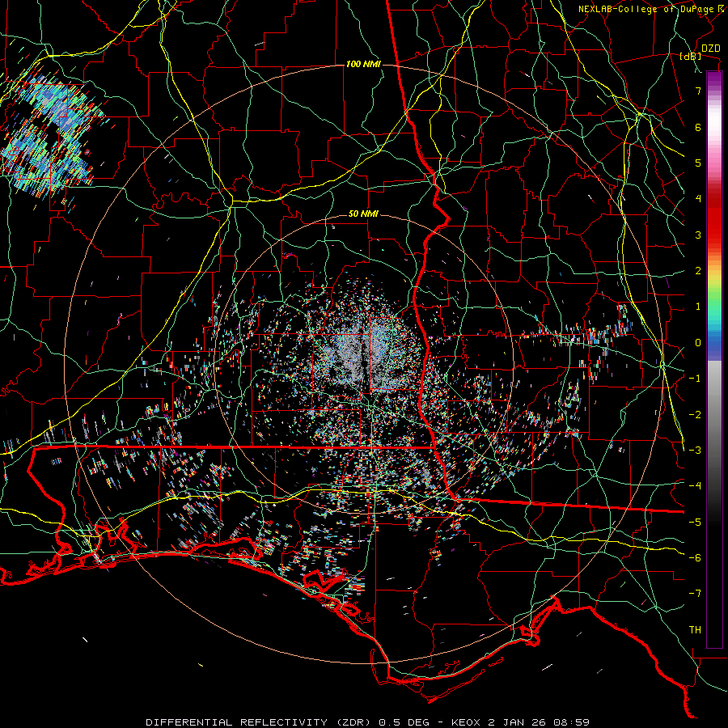Click the [dB] unit label

[691, 56]
